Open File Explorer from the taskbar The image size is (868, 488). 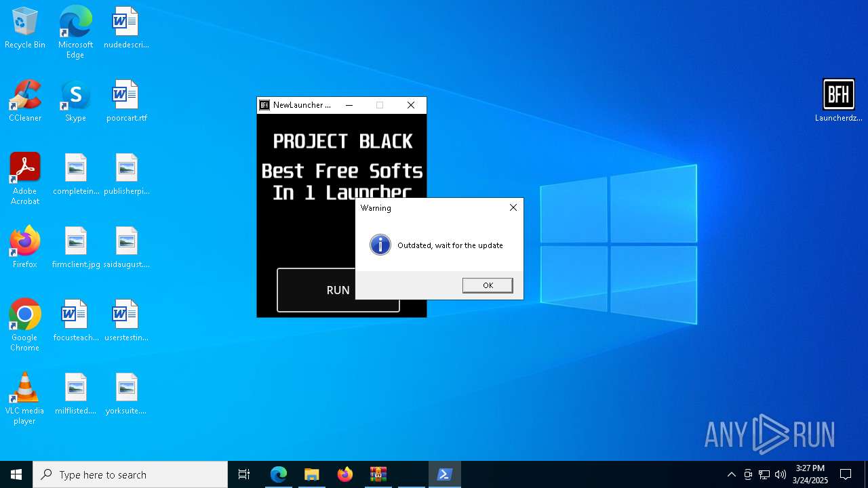[x=311, y=474]
